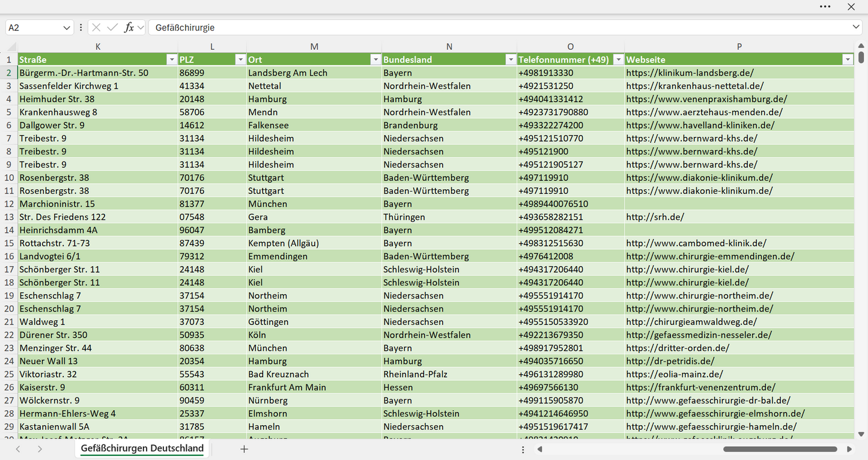Open the Telefonnummer column filter dropdown
Viewport: 868px width, 460px height.
618,59
